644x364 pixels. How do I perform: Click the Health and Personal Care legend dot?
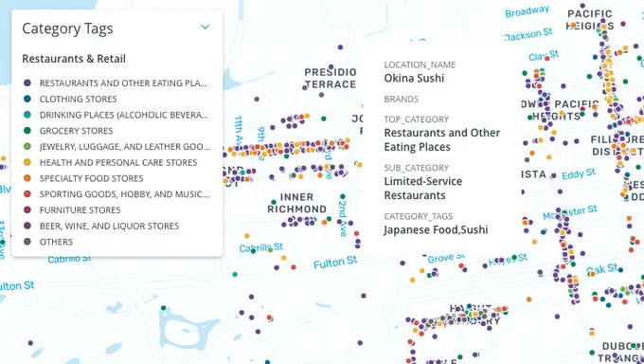click(27, 162)
